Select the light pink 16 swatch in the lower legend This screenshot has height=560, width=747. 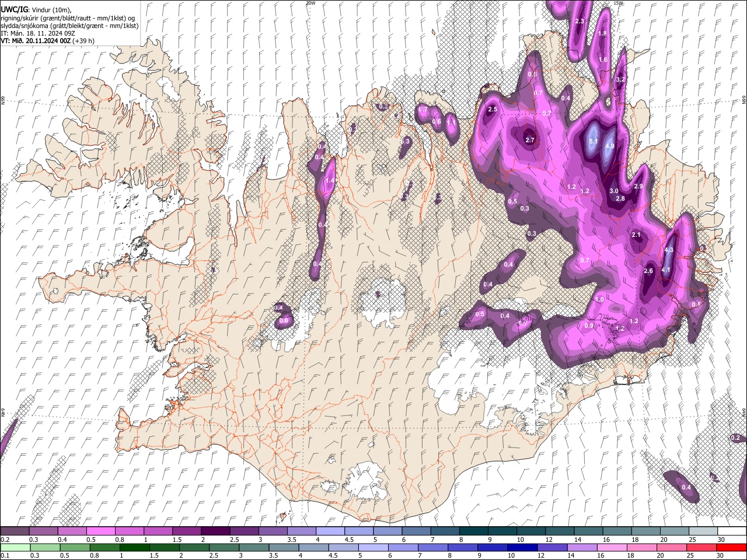coord(612,547)
